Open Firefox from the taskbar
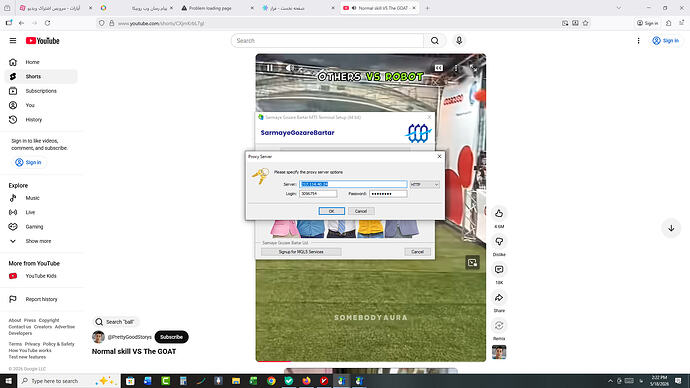The image size is (690, 388). click(x=306, y=381)
